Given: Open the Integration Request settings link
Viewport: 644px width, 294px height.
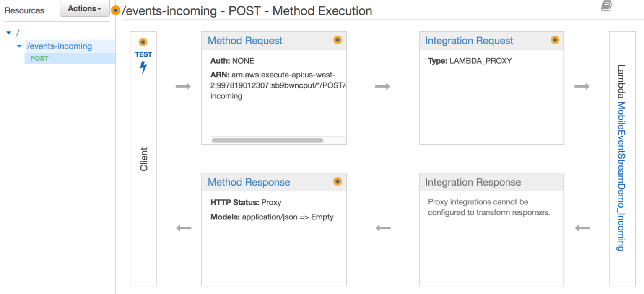Looking at the screenshot, I should 469,41.
